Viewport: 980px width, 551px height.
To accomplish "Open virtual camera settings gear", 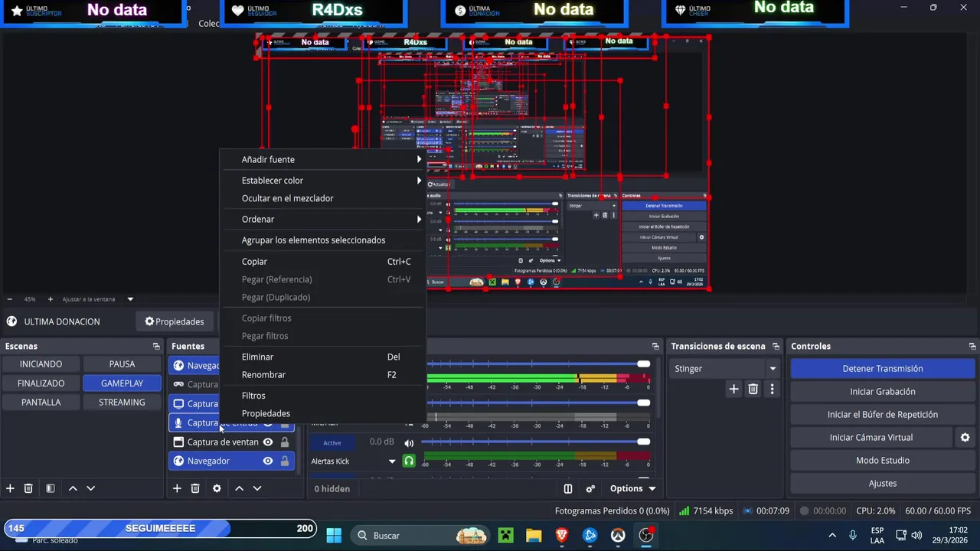I will [x=965, y=437].
